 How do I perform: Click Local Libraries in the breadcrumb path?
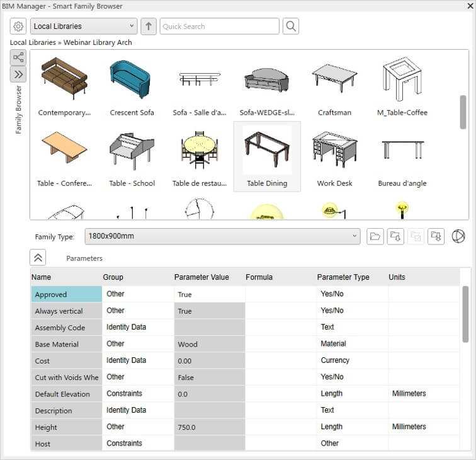[x=33, y=42]
